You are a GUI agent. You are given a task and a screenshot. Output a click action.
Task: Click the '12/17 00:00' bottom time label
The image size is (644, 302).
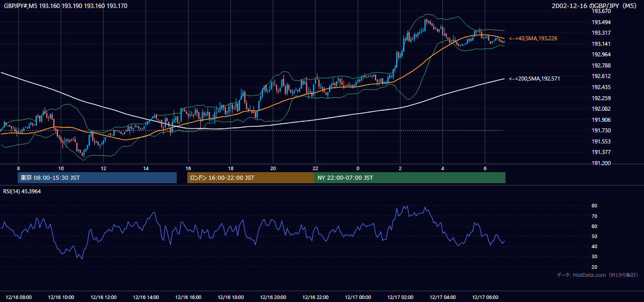click(x=358, y=297)
